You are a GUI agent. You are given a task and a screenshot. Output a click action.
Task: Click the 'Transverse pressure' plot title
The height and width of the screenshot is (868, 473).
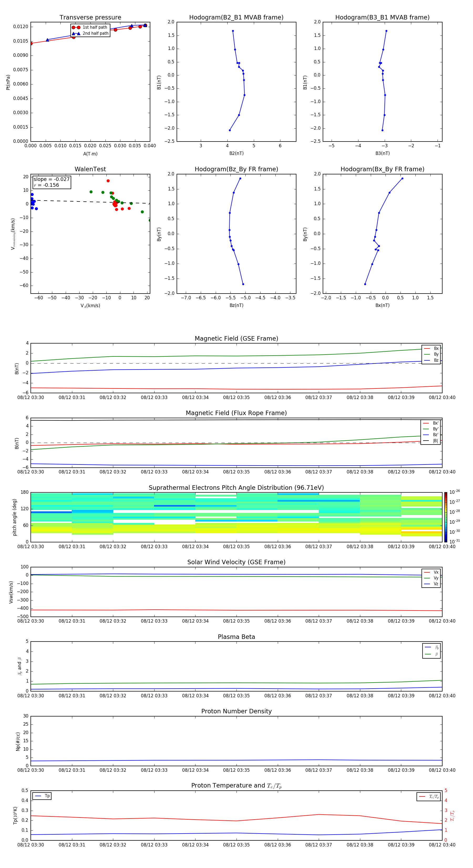coord(90,18)
